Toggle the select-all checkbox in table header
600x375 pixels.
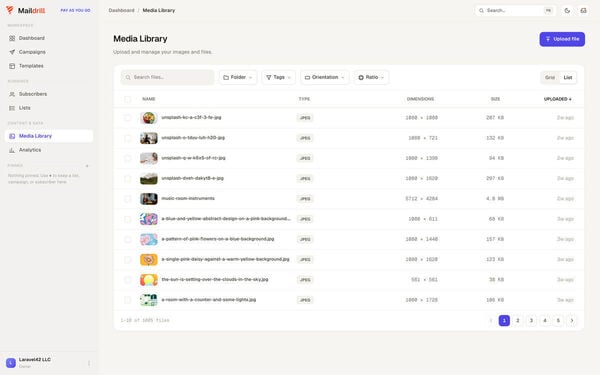coord(127,99)
